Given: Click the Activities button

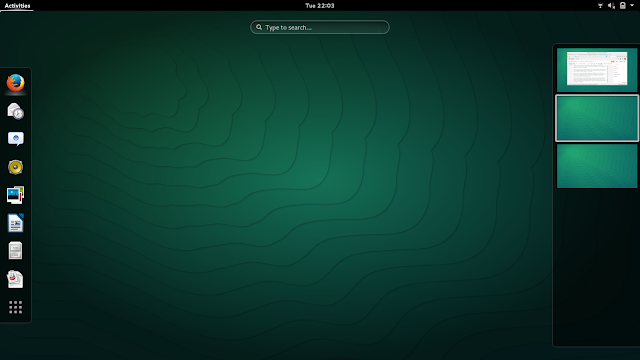Looking at the screenshot, I should (17, 6).
